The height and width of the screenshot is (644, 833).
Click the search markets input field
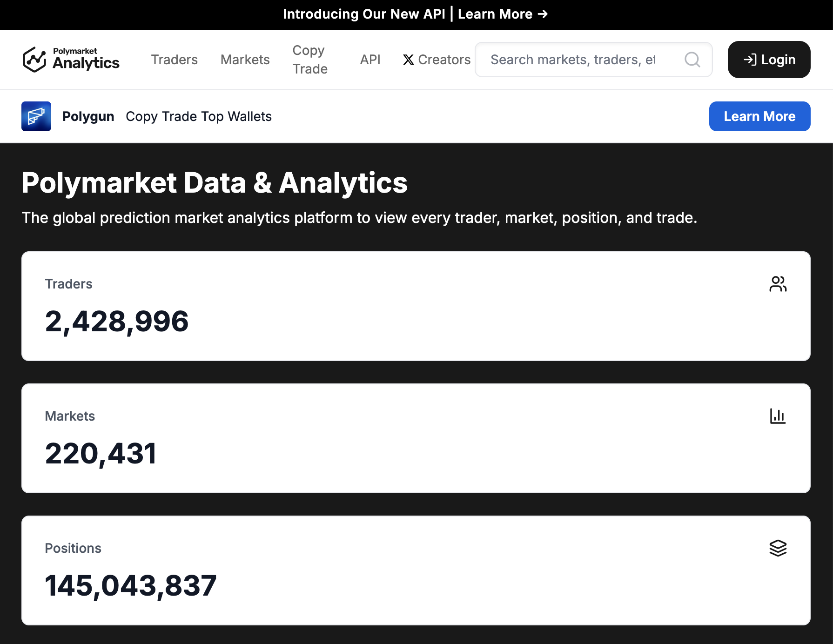572,60
